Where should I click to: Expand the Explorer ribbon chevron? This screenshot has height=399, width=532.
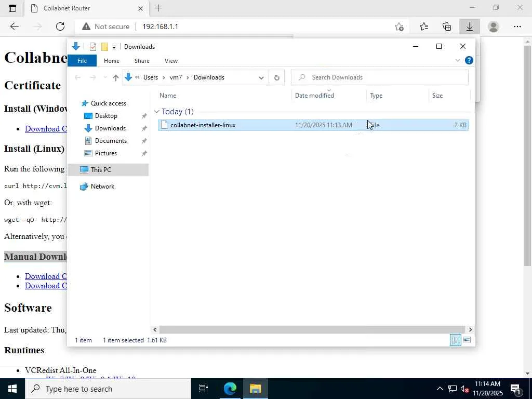coord(457,60)
